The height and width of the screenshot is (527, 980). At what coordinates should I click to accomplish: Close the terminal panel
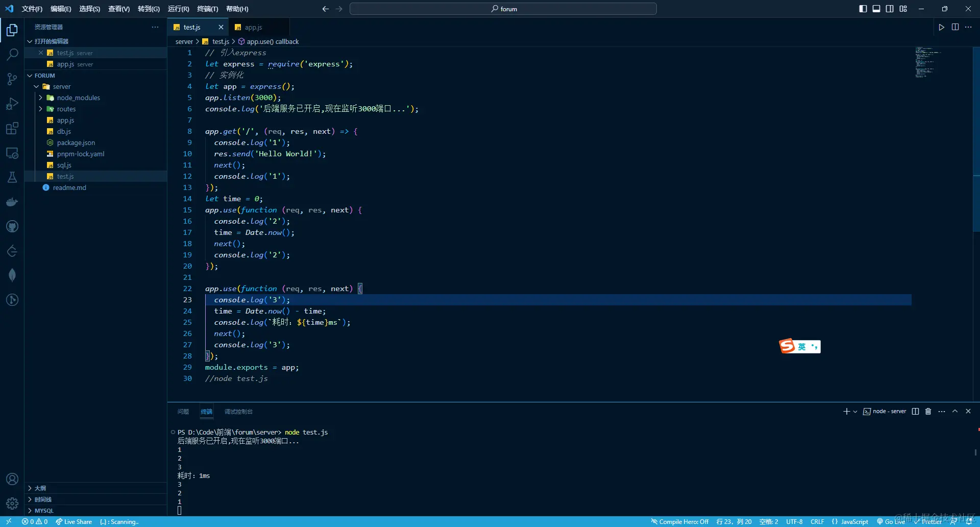[x=968, y=411]
